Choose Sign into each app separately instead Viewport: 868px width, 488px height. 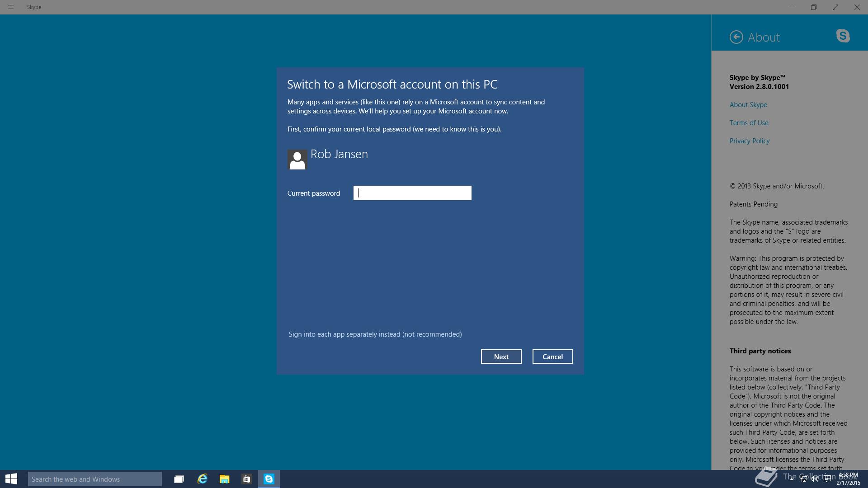[375, 334]
